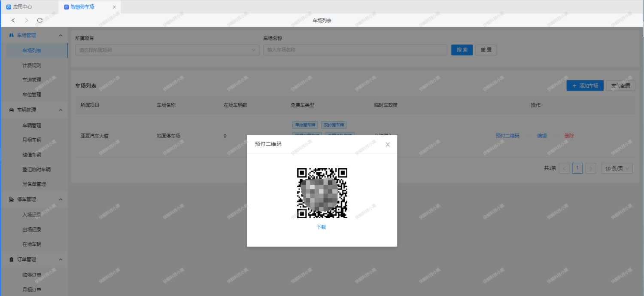Click red 删除 link in 亚夏汽车大厦 row

[x=569, y=136]
